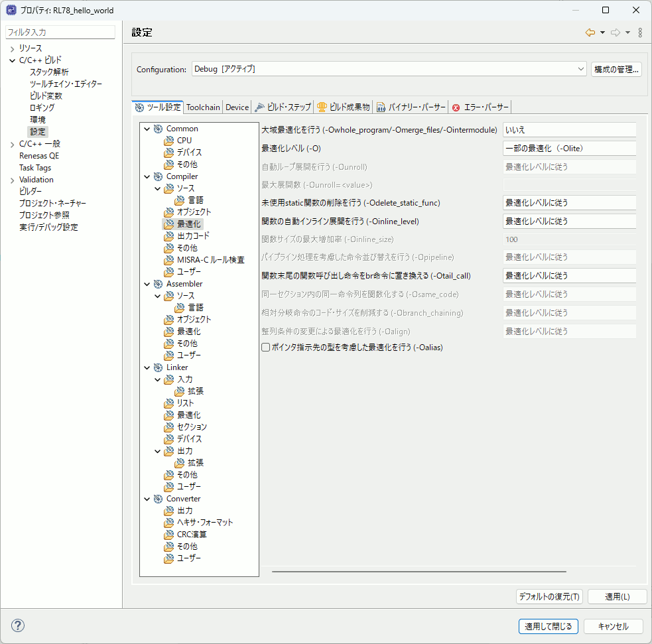Collapse the Linker tree node
This screenshot has width=652, height=644.
coord(147,367)
